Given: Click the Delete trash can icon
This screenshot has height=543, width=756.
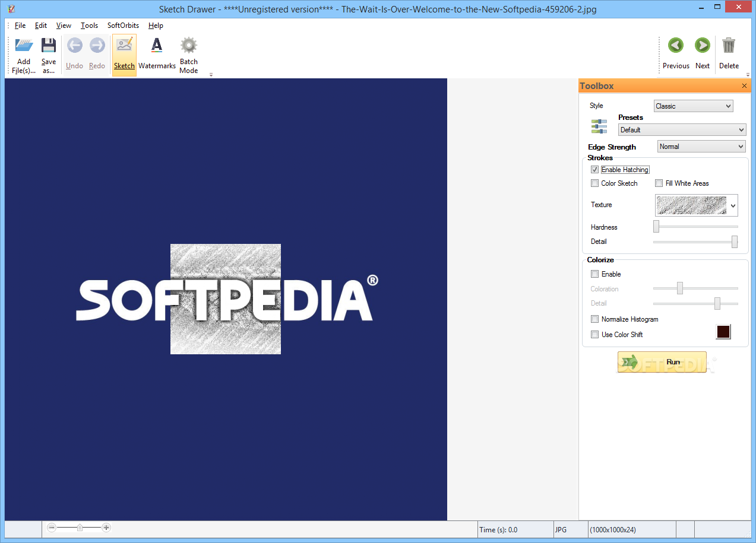Looking at the screenshot, I should 729,46.
